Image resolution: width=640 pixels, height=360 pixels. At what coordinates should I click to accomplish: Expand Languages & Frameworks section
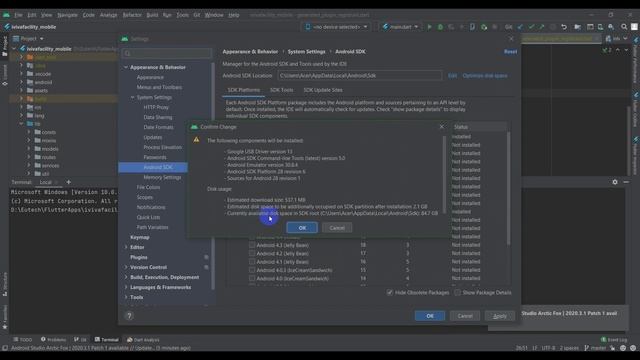click(x=126, y=287)
